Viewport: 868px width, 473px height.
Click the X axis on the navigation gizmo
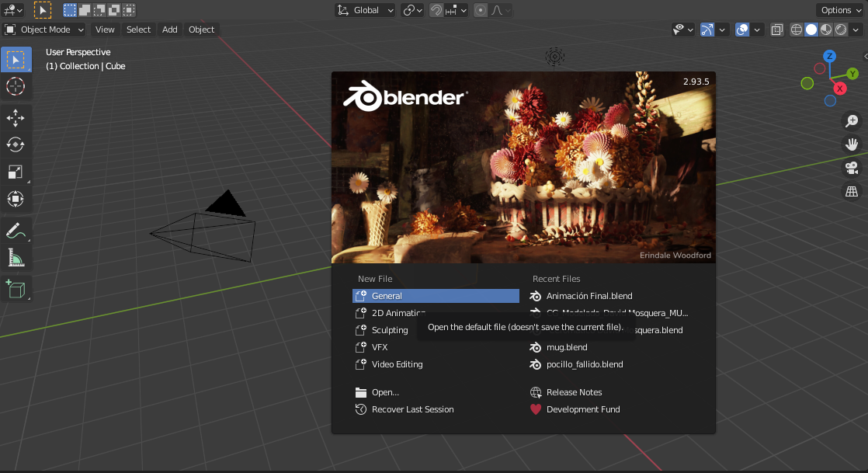click(840, 89)
